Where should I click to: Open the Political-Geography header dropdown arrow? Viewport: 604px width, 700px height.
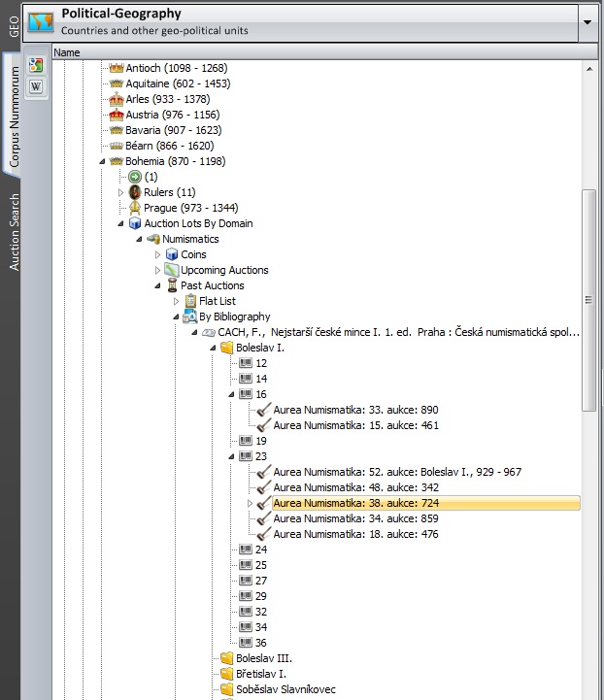tap(587, 22)
